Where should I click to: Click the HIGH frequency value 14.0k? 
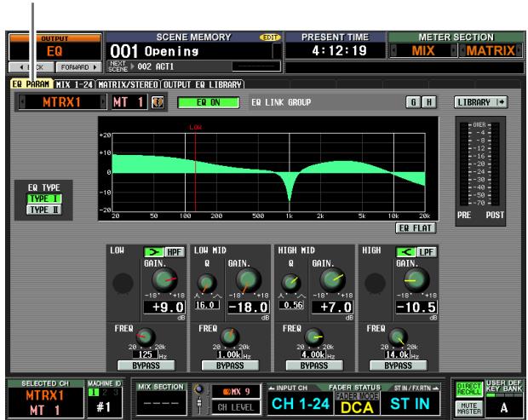click(x=398, y=354)
